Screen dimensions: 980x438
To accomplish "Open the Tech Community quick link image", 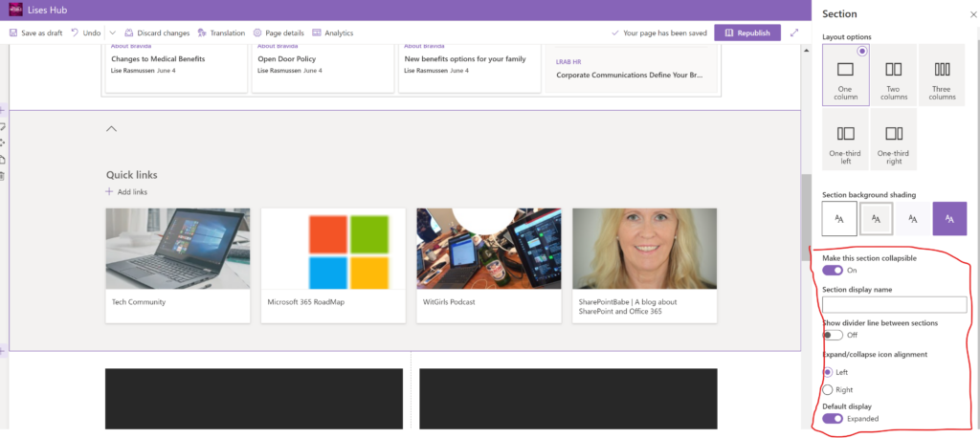I will 177,249.
